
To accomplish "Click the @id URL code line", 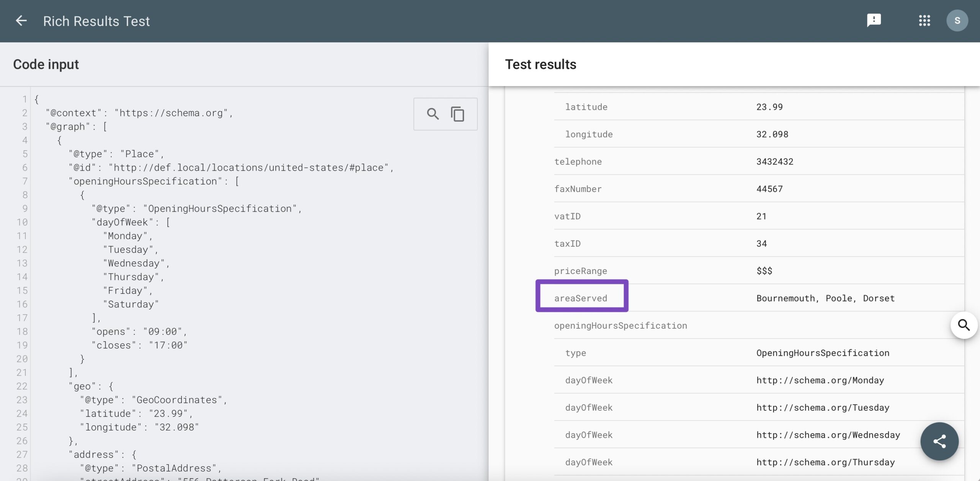I will (x=231, y=168).
